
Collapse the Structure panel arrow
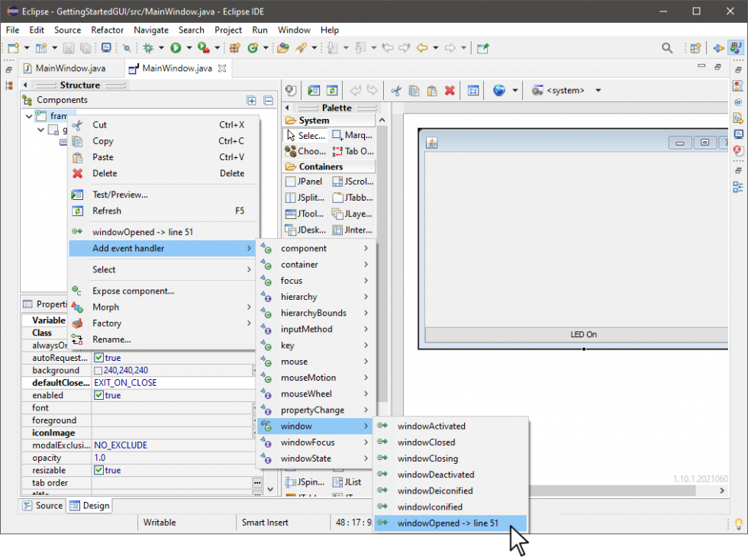(x=25, y=85)
